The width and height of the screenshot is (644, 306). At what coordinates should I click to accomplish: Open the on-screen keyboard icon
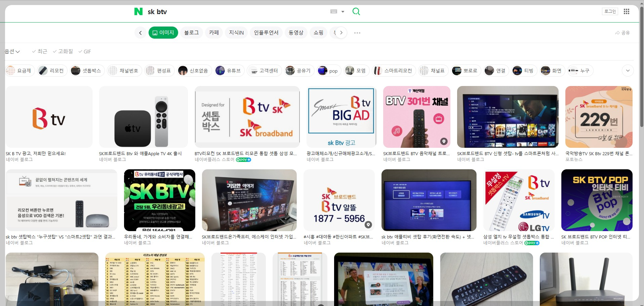[x=333, y=11]
